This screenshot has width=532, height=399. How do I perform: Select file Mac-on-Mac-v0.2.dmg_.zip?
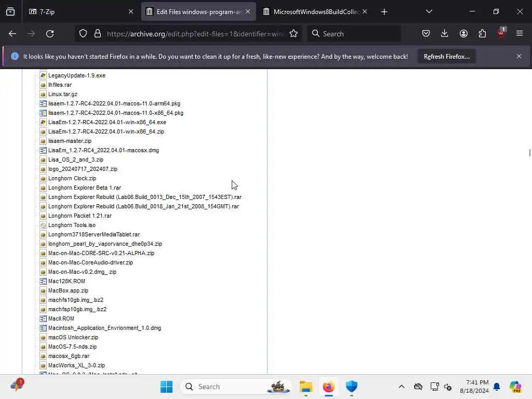coord(83,272)
